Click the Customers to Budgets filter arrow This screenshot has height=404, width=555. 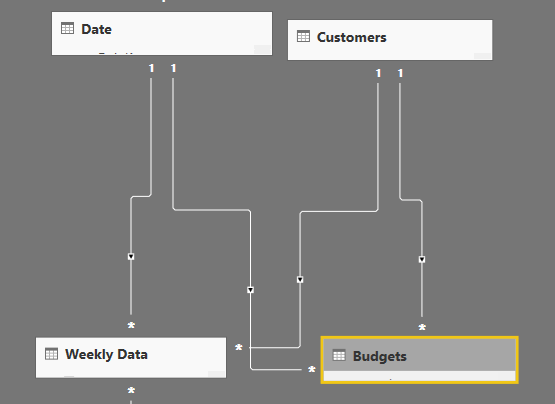(422, 260)
